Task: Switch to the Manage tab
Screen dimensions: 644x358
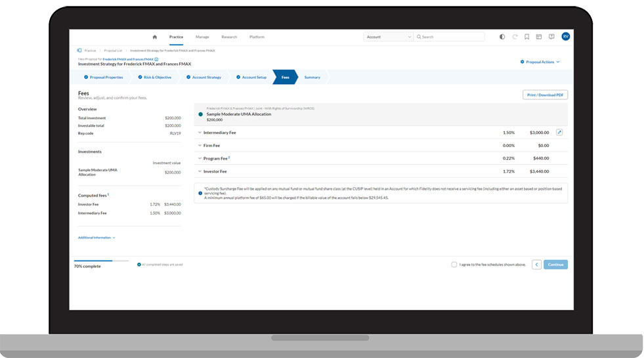Action: tap(202, 37)
